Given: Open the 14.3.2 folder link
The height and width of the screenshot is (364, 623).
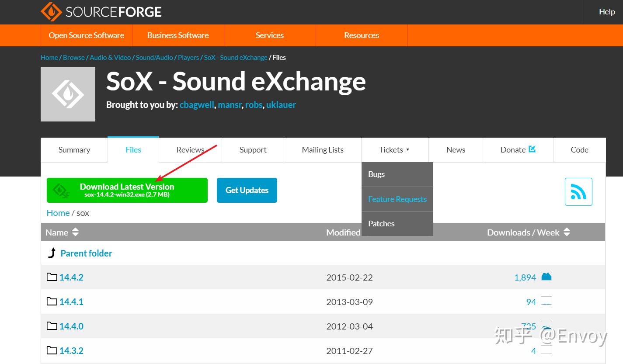Looking at the screenshot, I should point(71,351).
